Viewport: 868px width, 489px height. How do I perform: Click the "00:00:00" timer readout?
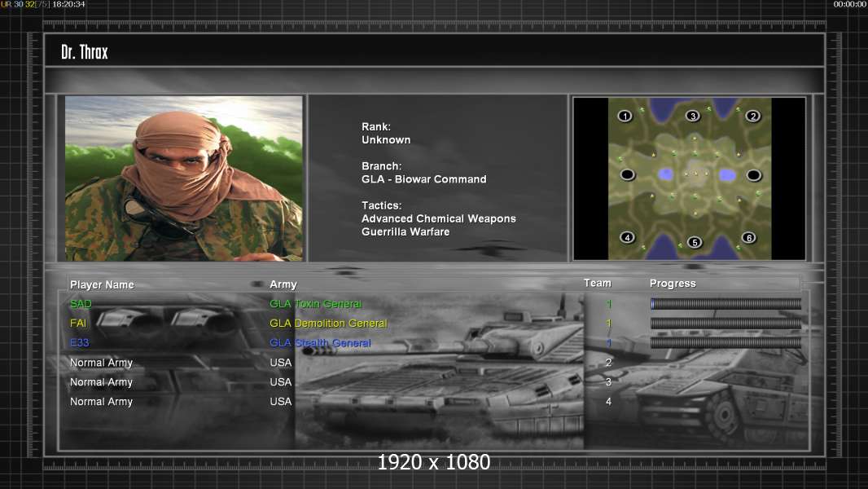[850, 4]
